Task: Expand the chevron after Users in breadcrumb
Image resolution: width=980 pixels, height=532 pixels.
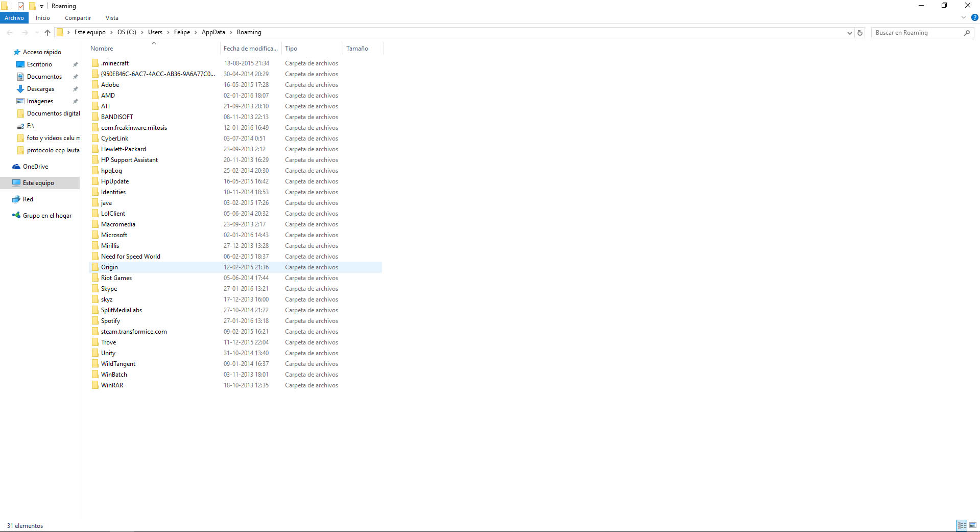Action: coord(168,32)
